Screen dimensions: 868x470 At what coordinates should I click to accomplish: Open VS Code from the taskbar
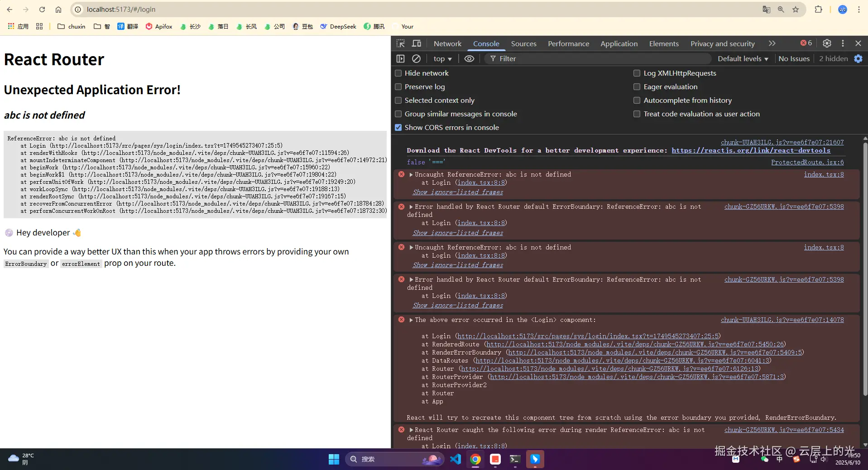(x=456, y=459)
